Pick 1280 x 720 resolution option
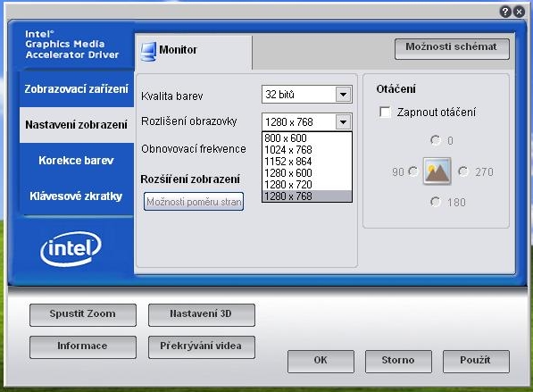This screenshot has width=533, height=392. point(307,184)
